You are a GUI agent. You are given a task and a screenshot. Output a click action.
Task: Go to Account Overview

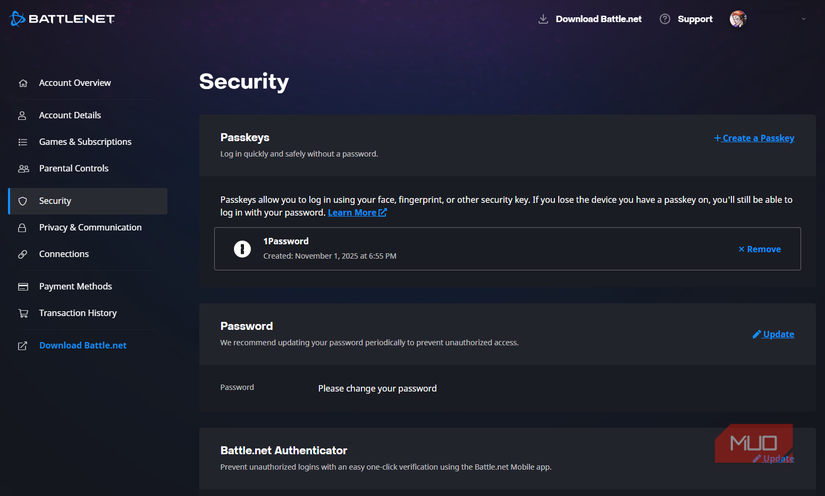[75, 83]
